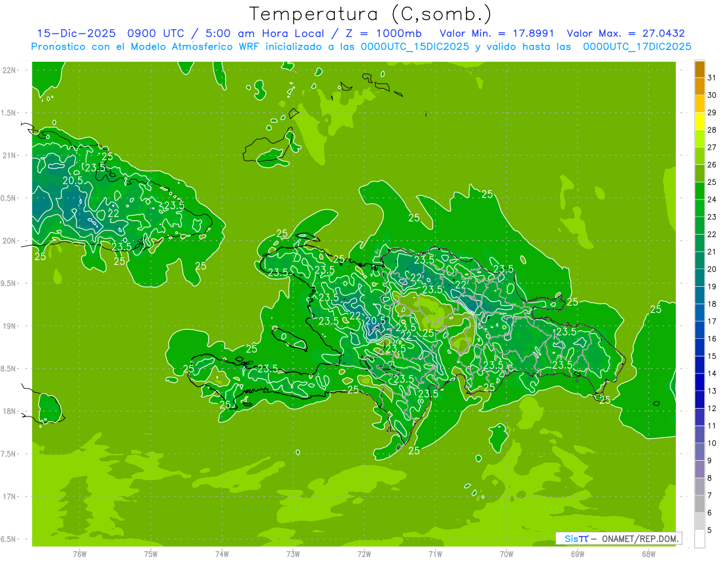Click the color scale label "9"

(x=709, y=461)
